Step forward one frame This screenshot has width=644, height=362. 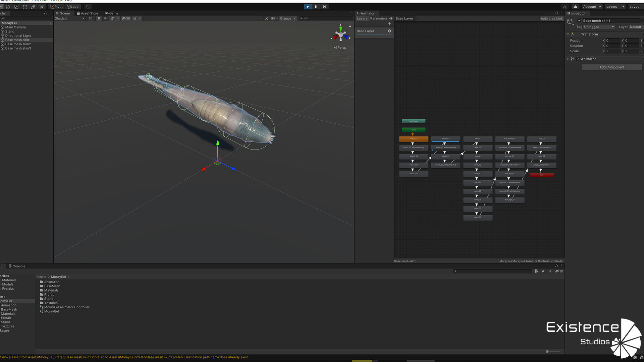pos(324,7)
